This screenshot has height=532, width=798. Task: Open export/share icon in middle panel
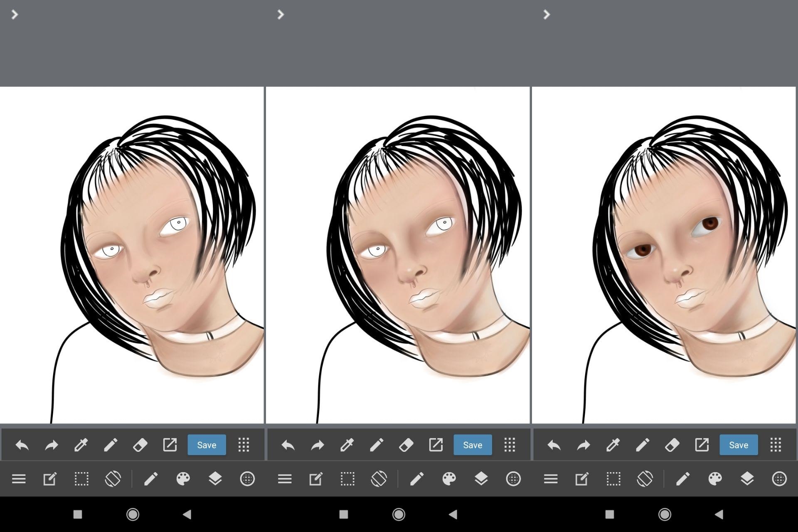[436, 445]
